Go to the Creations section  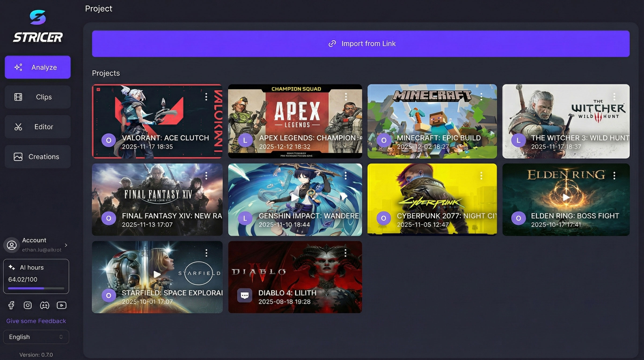click(38, 157)
